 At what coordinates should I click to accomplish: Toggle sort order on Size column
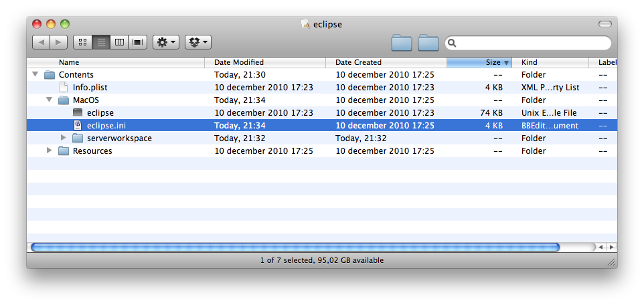[479, 62]
